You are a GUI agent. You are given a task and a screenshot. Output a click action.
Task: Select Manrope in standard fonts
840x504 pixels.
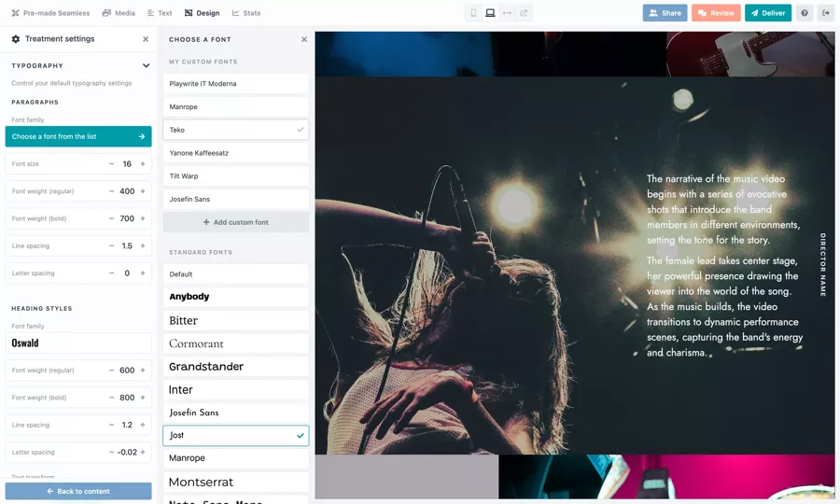(236, 458)
